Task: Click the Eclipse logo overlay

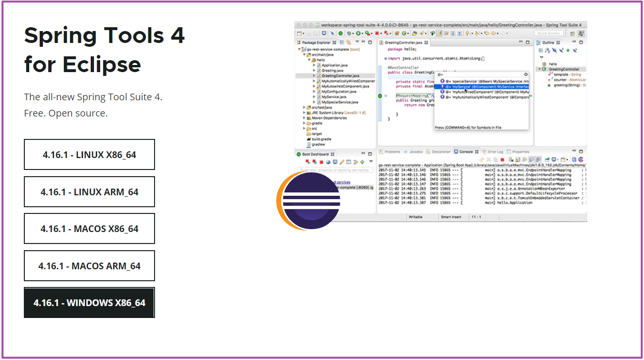Action: 309,201
